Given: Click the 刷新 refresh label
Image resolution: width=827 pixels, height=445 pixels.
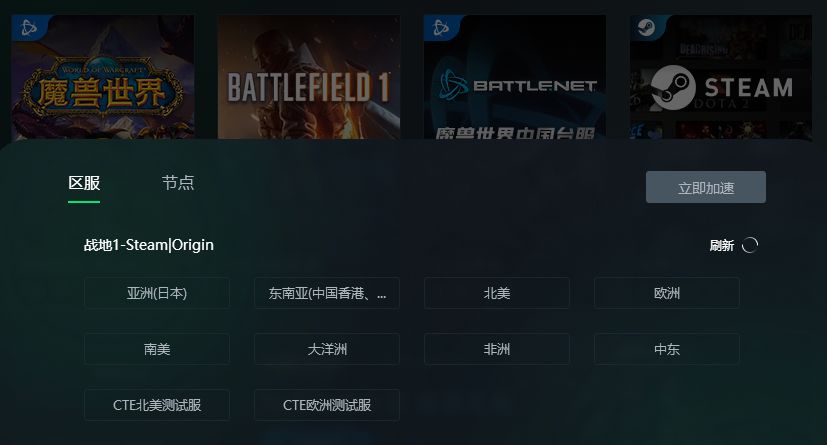Looking at the screenshot, I should (x=722, y=245).
